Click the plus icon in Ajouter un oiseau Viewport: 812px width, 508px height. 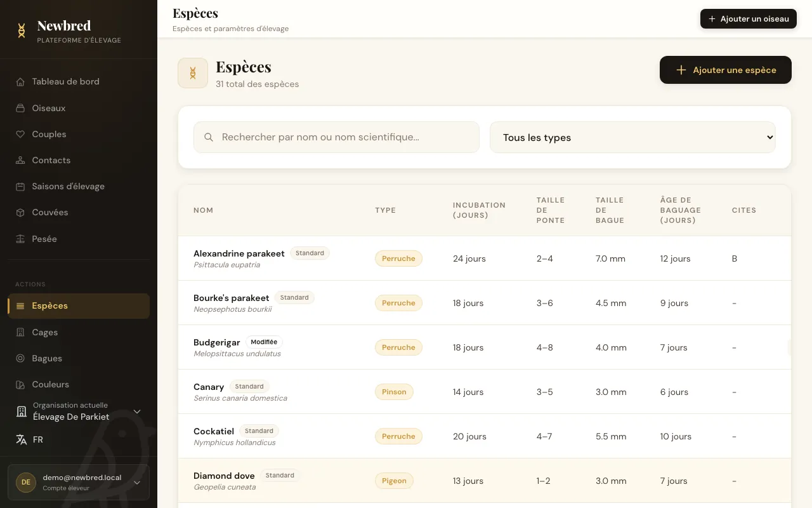[x=712, y=19]
